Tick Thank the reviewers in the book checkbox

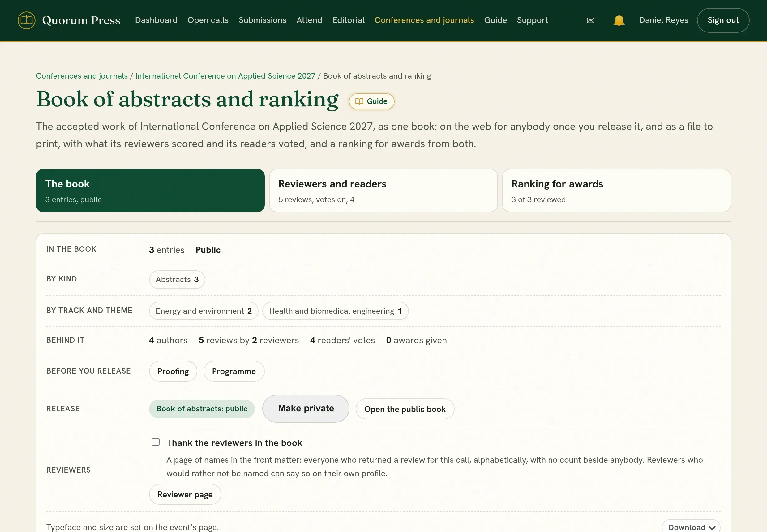[x=155, y=442]
